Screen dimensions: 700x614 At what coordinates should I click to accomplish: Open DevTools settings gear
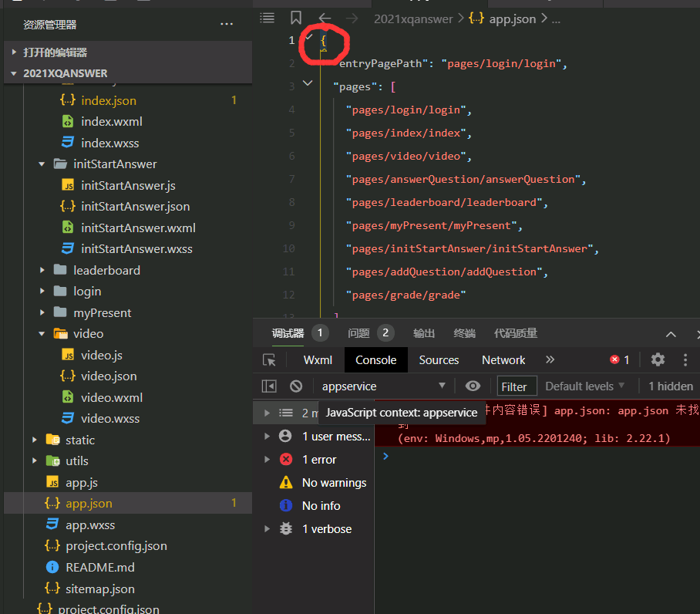tap(658, 359)
